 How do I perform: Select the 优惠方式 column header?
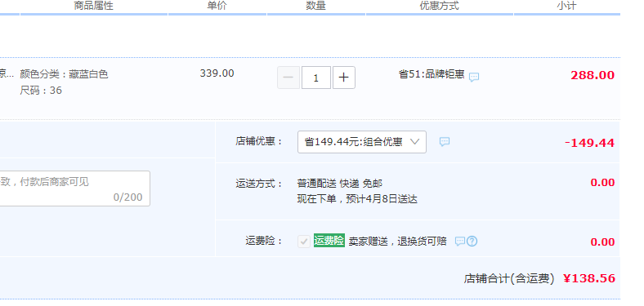439,6
